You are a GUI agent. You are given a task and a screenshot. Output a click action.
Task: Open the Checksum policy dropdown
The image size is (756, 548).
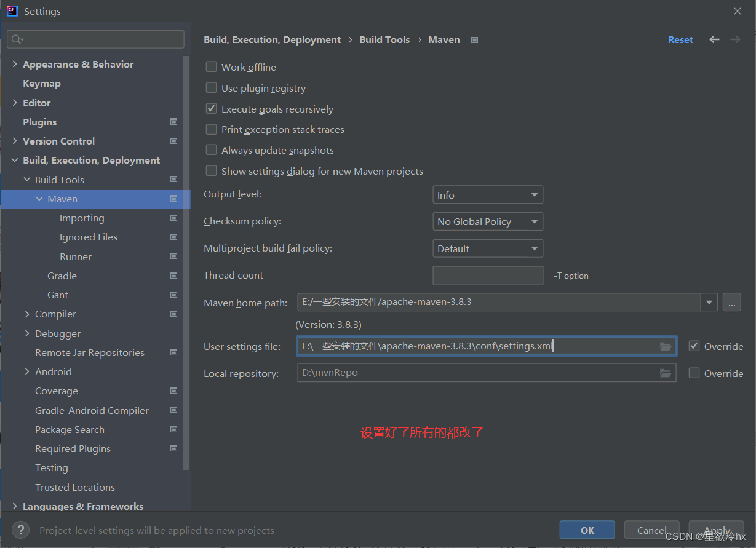488,221
